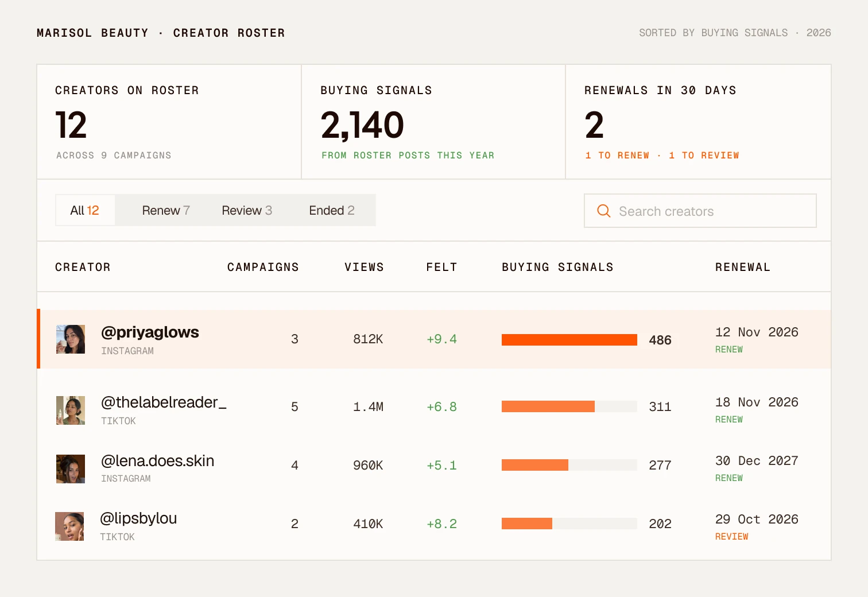Screen dimensions: 868x597
Task: Click 'FROM ROSTER POSTS THIS YEAR' caption
Action: tap(408, 156)
